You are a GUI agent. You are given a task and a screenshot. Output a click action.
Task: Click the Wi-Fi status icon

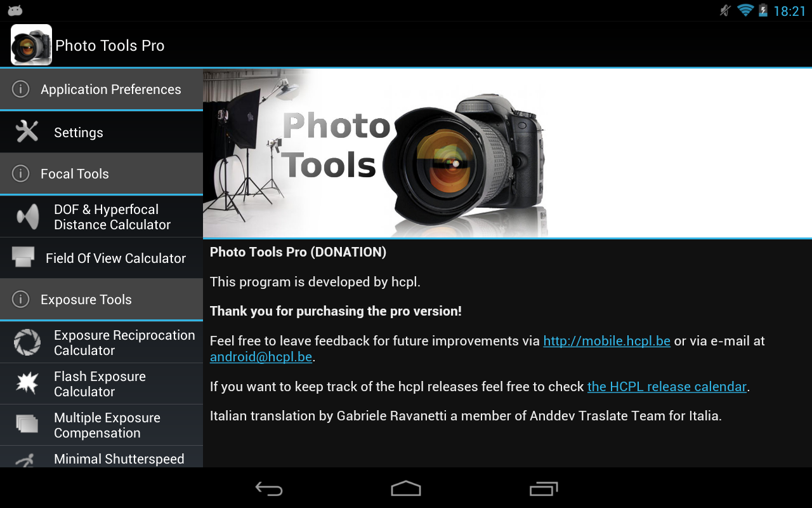pos(744,10)
